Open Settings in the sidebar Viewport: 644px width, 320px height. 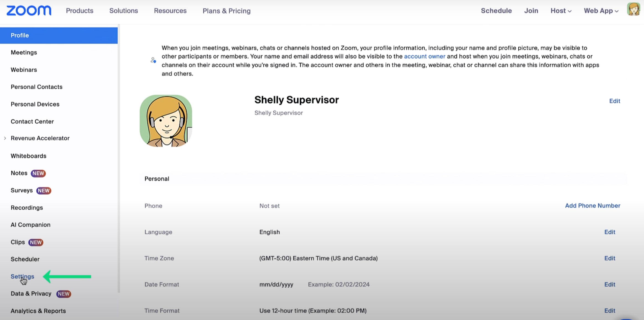(22, 276)
